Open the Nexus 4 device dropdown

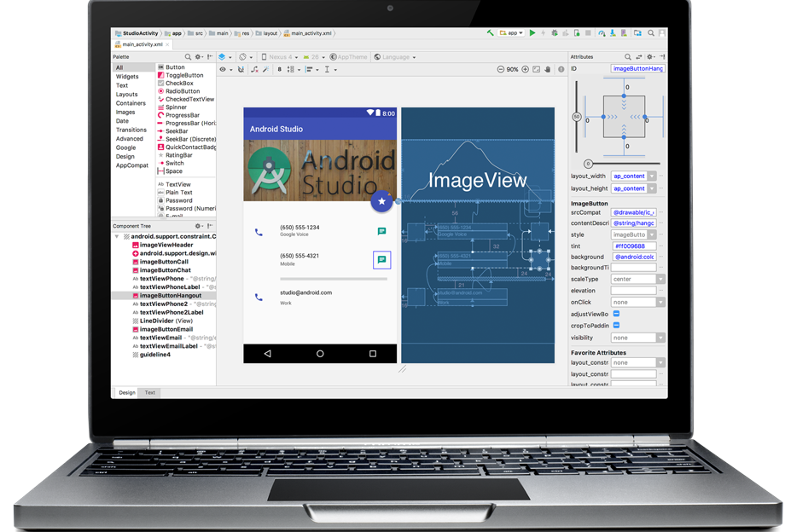coord(280,57)
